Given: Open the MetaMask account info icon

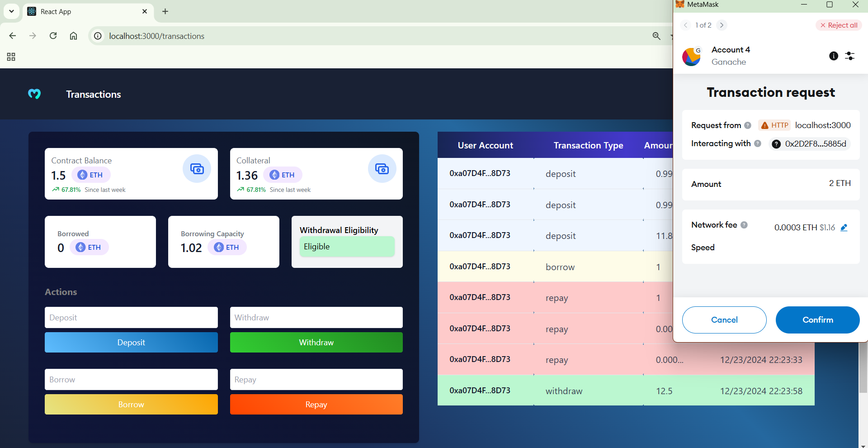Looking at the screenshot, I should (x=834, y=56).
